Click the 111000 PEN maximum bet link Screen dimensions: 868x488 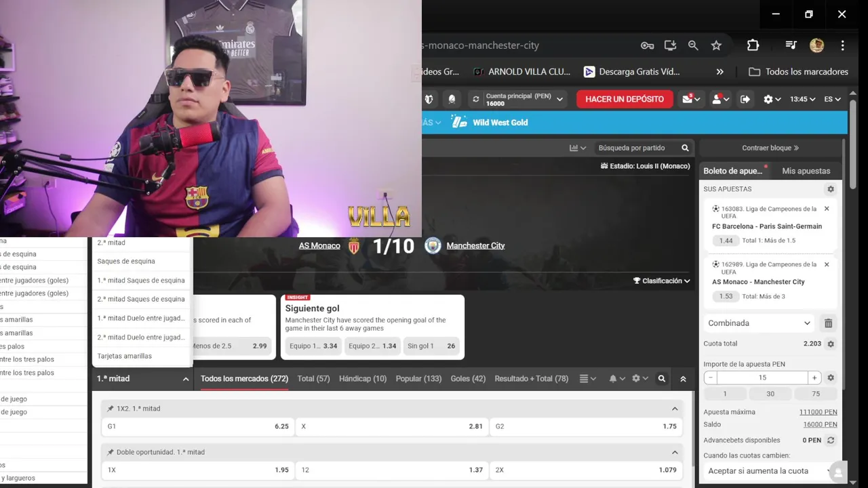[818, 412]
